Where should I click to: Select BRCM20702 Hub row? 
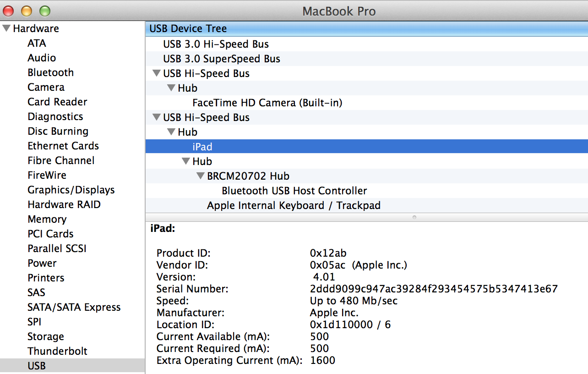click(x=366, y=176)
